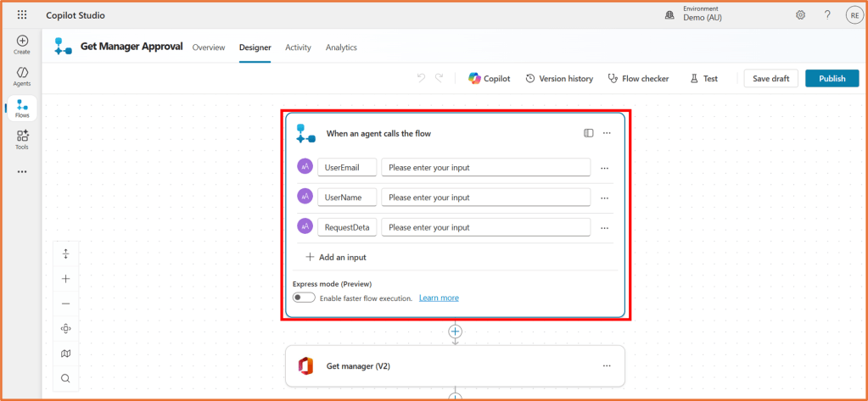Undo the last flow change
The image size is (868, 401).
pos(421,79)
